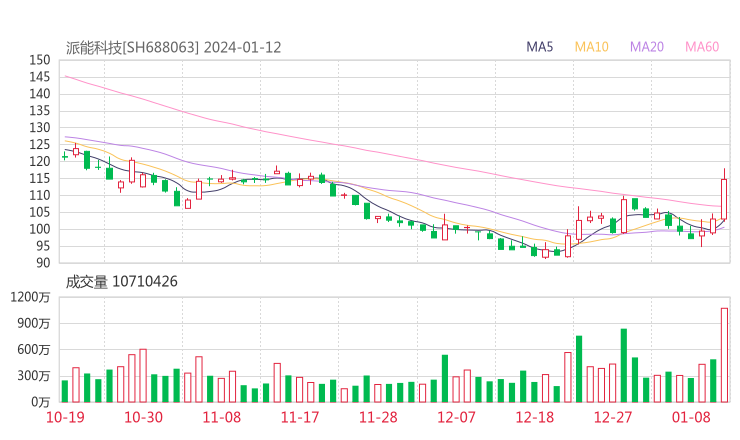
Task: Click the 10-19 date label
Action: pyautogui.click(x=65, y=417)
